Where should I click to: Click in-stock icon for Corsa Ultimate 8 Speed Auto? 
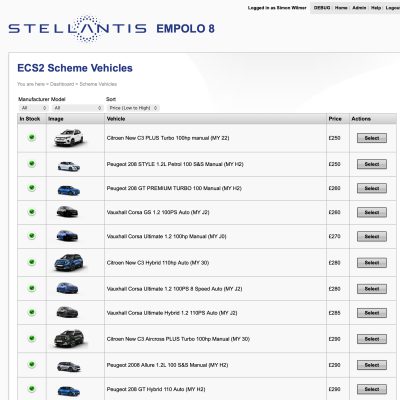(32, 288)
